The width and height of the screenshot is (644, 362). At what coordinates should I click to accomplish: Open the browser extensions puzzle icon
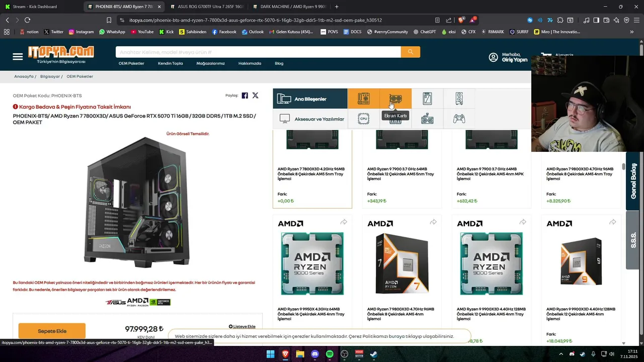(560, 20)
